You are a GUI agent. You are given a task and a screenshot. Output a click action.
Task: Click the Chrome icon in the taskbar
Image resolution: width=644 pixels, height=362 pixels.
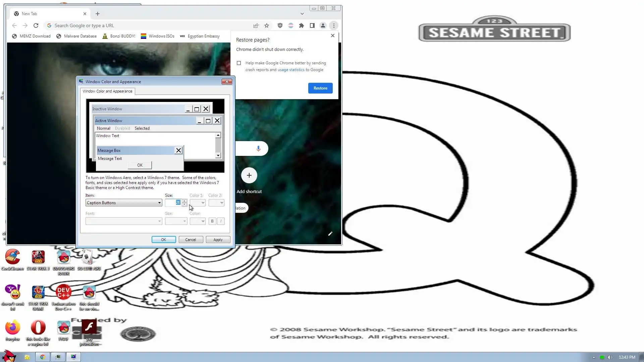coord(42,357)
